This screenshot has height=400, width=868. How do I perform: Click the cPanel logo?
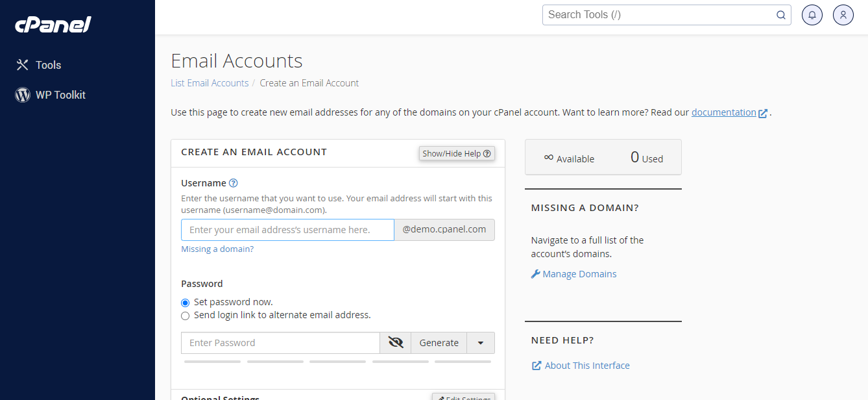tap(52, 25)
